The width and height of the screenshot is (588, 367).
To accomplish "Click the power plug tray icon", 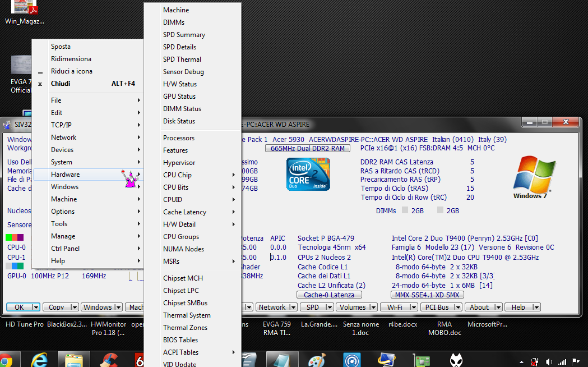I will coord(535,362).
